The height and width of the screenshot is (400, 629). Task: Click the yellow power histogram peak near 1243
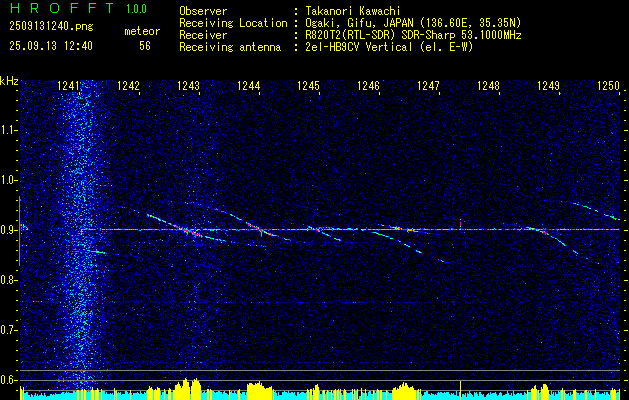click(x=185, y=388)
